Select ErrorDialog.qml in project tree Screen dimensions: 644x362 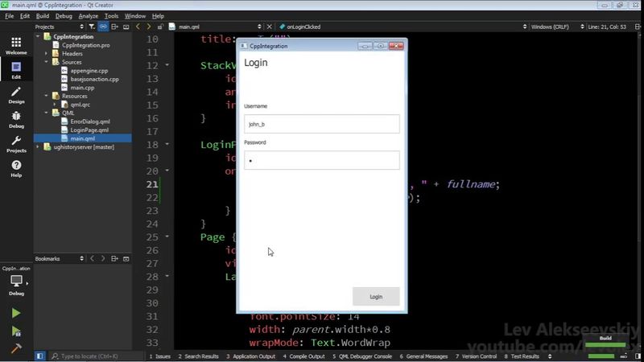point(90,121)
